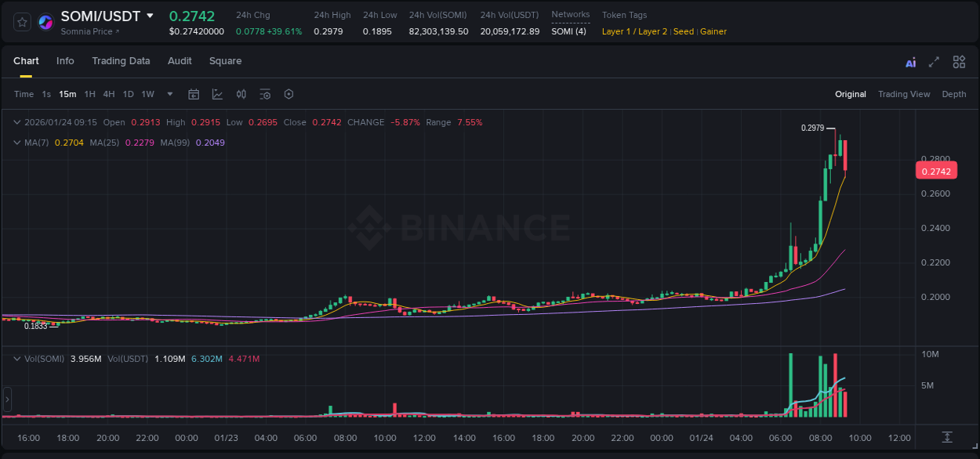This screenshot has height=459, width=980.
Task: Collapse the MA indicator row
Action: pyautogui.click(x=17, y=141)
